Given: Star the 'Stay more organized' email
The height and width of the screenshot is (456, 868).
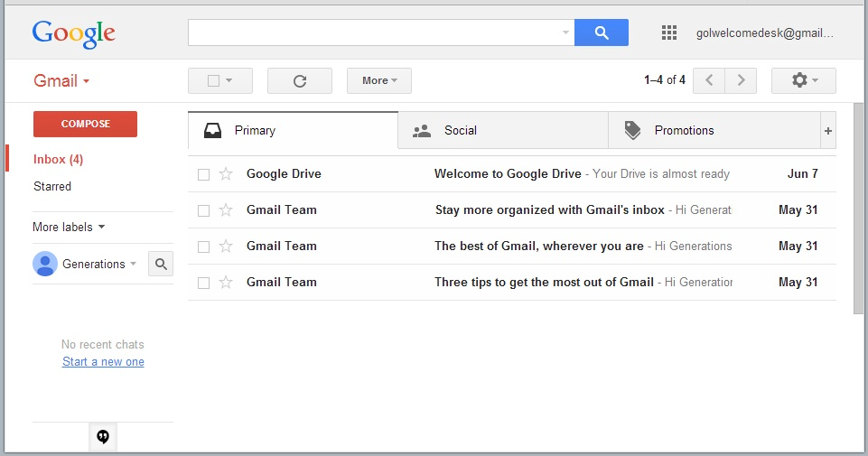Looking at the screenshot, I should (226, 210).
